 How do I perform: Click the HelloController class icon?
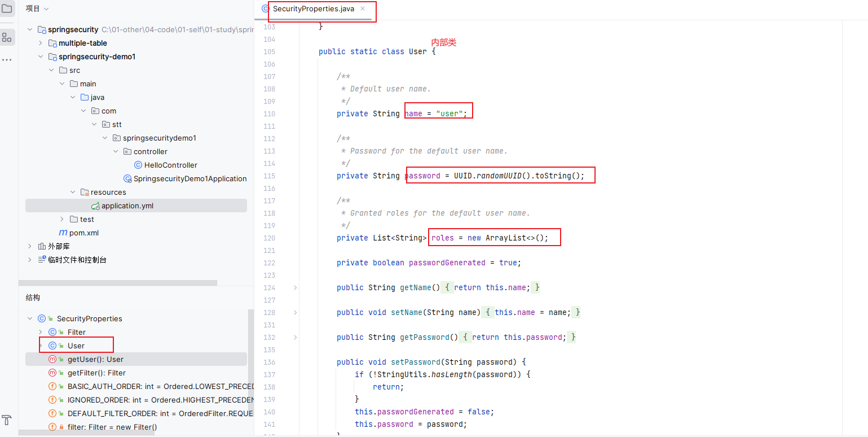coord(138,165)
